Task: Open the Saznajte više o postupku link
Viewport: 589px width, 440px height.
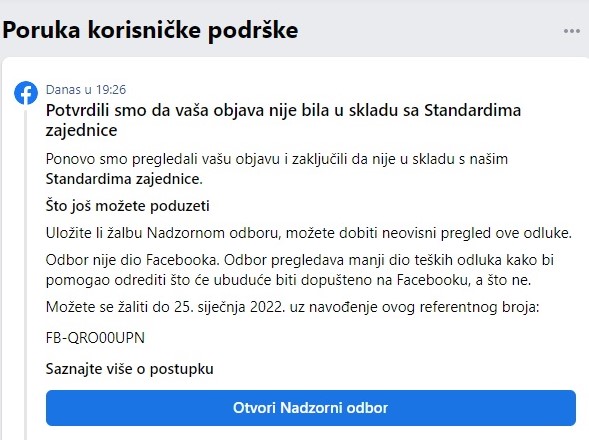Action: coord(130,369)
